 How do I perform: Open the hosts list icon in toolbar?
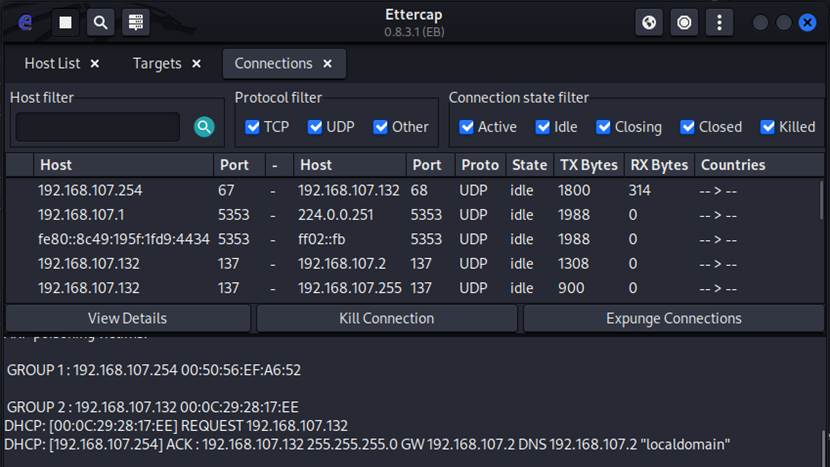(136, 22)
